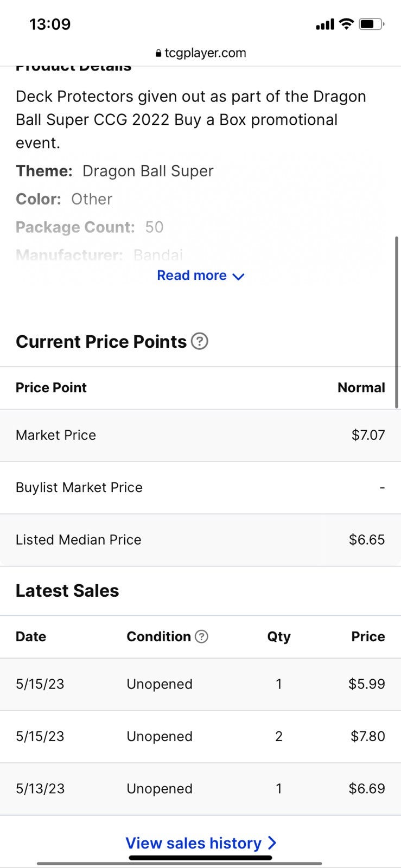The height and width of the screenshot is (868, 401).
Task: Tap the tcgplayer.com address bar
Action: (201, 53)
